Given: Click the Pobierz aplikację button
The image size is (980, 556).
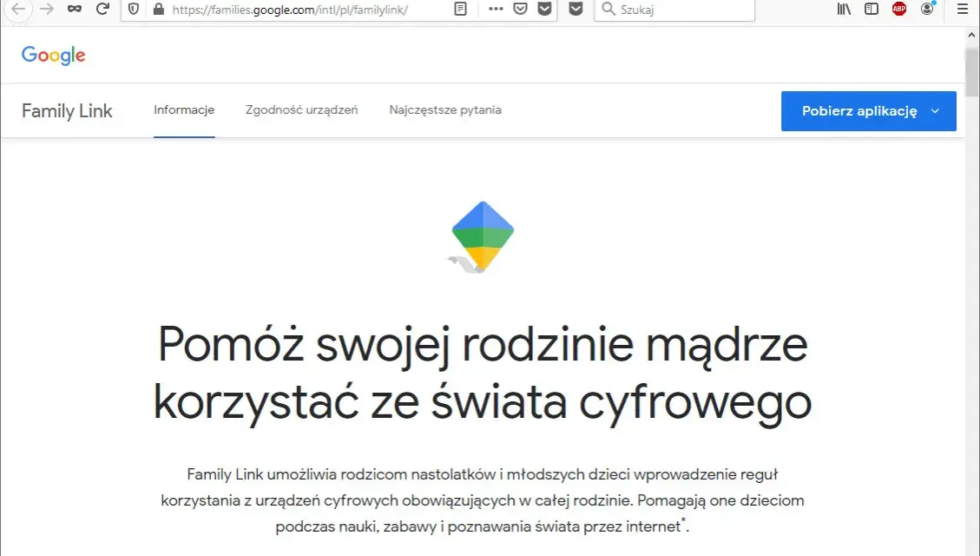Looking at the screenshot, I should (869, 111).
